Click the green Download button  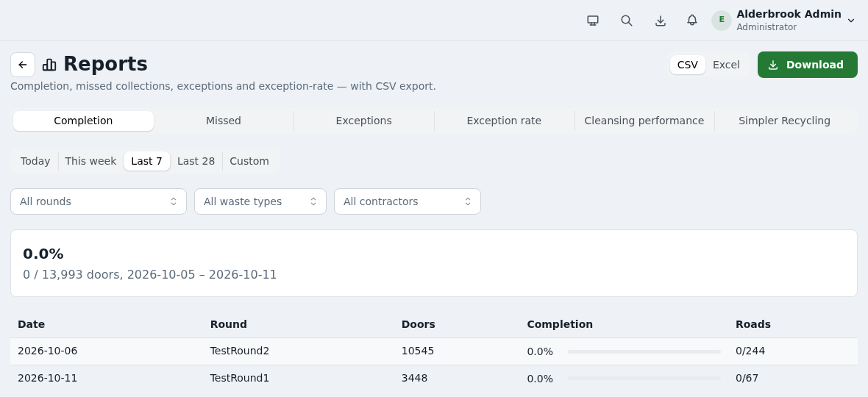[807, 65]
